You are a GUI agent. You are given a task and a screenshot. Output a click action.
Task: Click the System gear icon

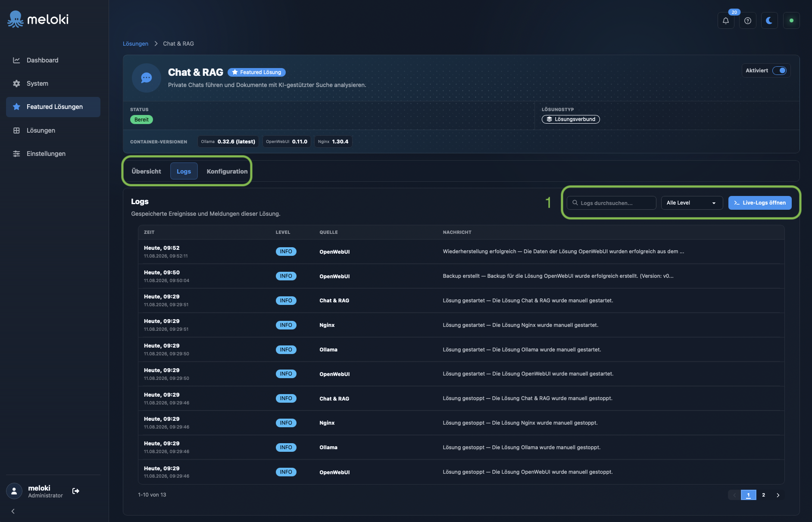click(x=16, y=84)
